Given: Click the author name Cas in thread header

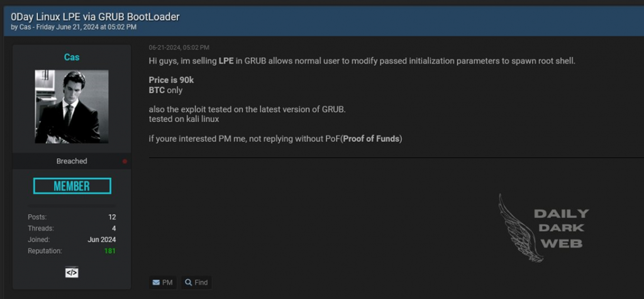Looking at the screenshot, I should tap(25, 27).
